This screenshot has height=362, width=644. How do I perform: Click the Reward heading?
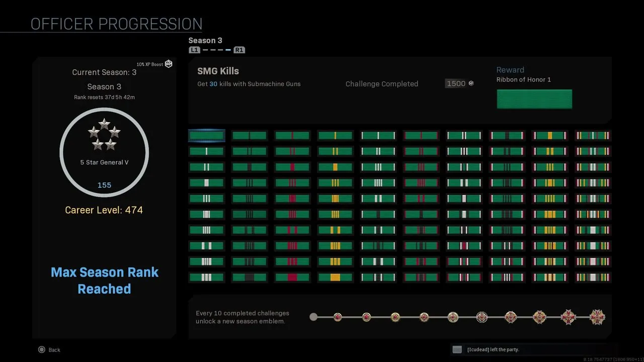[x=510, y=70]
